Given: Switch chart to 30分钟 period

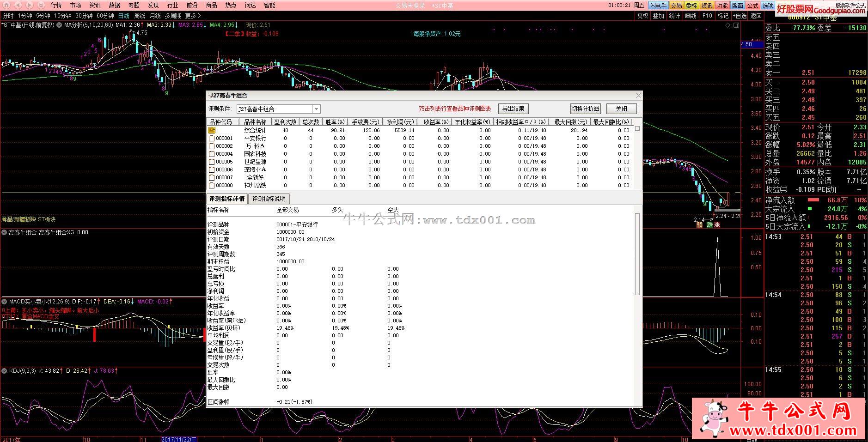Looking at the screenshot, I should (x=84, y=16).
